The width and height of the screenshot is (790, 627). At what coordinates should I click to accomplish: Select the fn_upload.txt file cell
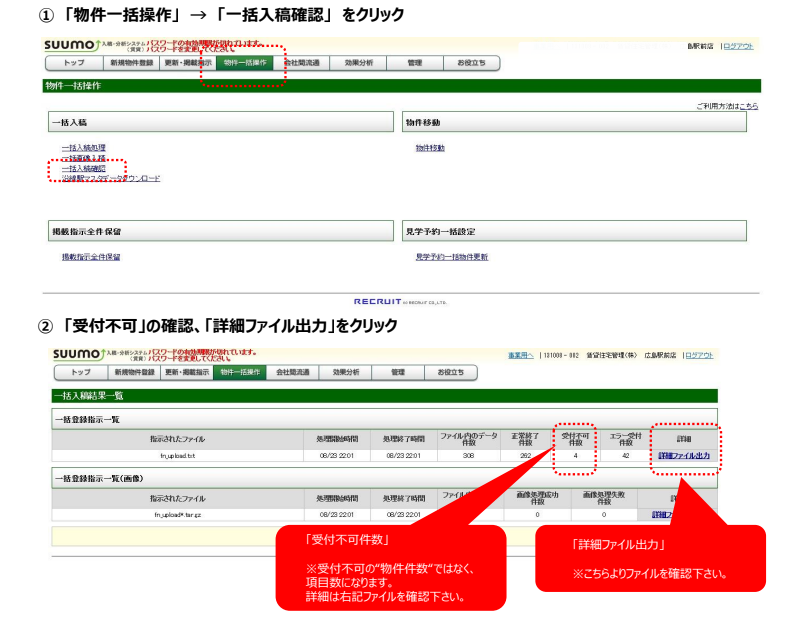(x=177, y=456)
